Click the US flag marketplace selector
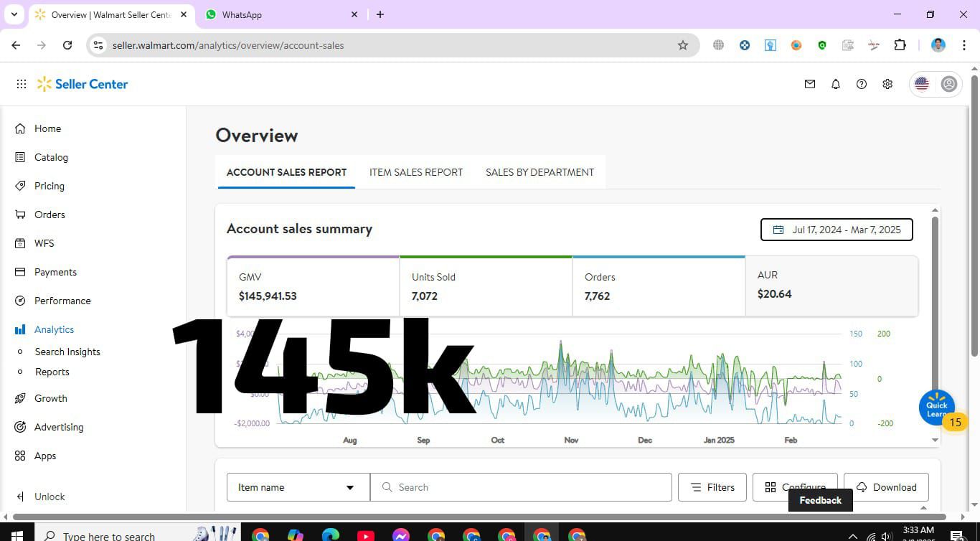980x541 pixels. click(922, 84)
